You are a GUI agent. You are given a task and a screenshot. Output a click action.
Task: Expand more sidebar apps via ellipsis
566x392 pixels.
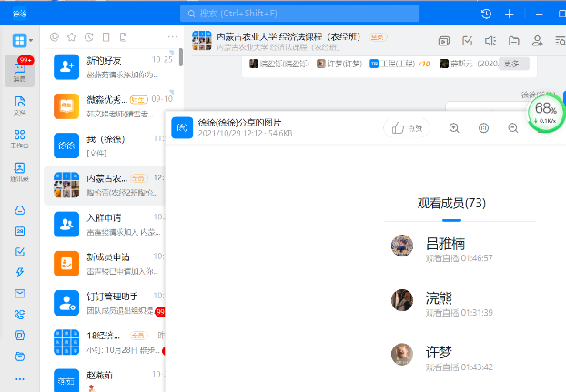pos(19,378)
